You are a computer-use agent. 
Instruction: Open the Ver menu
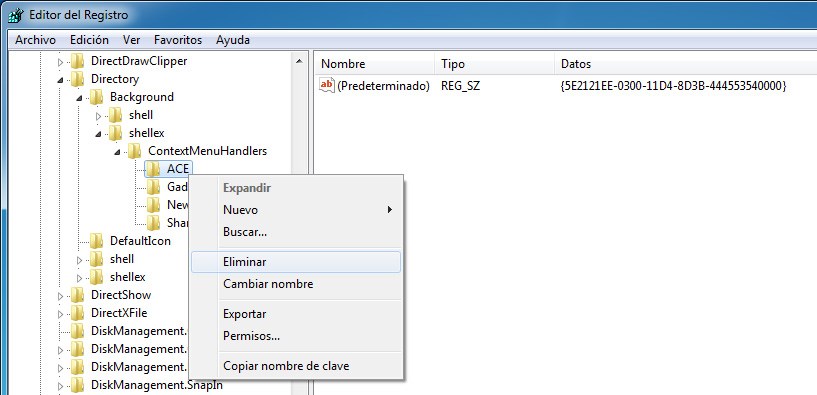[x=131, y=40]
